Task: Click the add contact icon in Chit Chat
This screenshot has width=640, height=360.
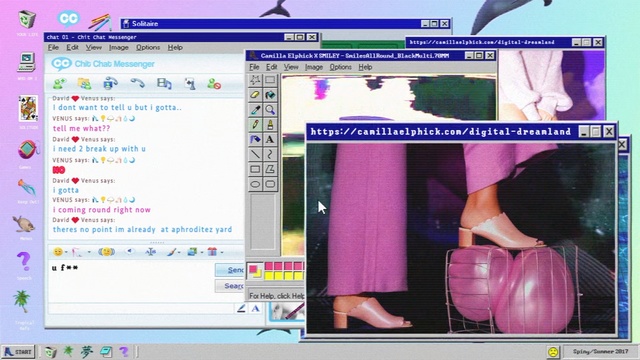Action: coord(60,84)
